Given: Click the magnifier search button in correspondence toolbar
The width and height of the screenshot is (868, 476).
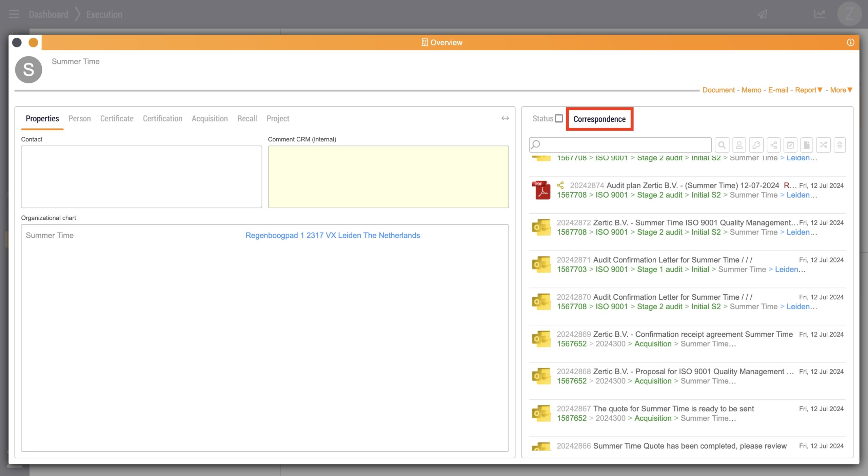Looking at the screenshot, I should click(722, 145).
